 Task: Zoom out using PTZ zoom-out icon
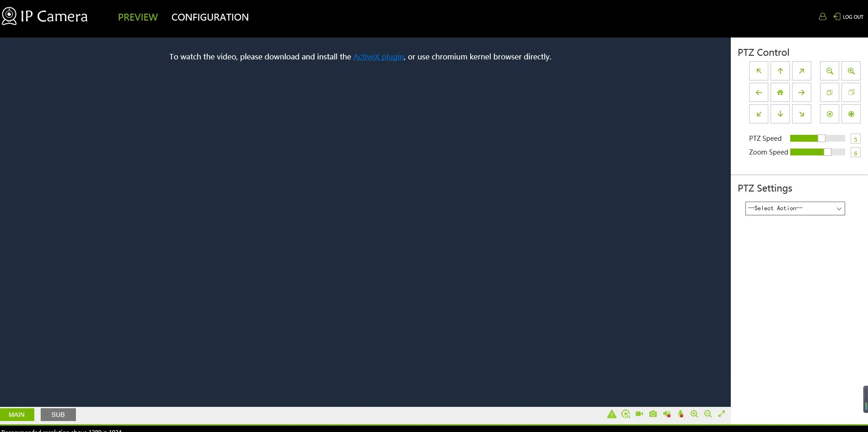830,71
